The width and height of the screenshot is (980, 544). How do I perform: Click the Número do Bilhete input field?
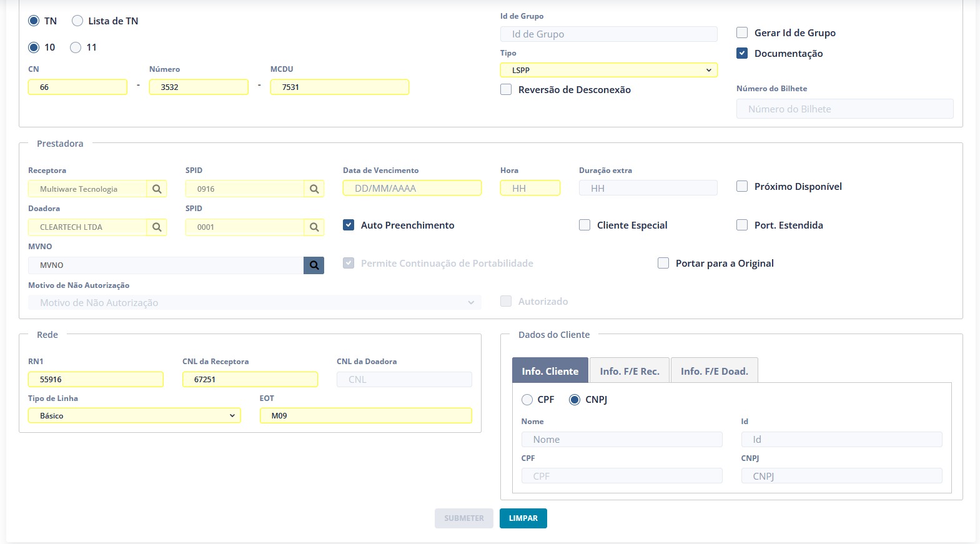tap(844, 109)
